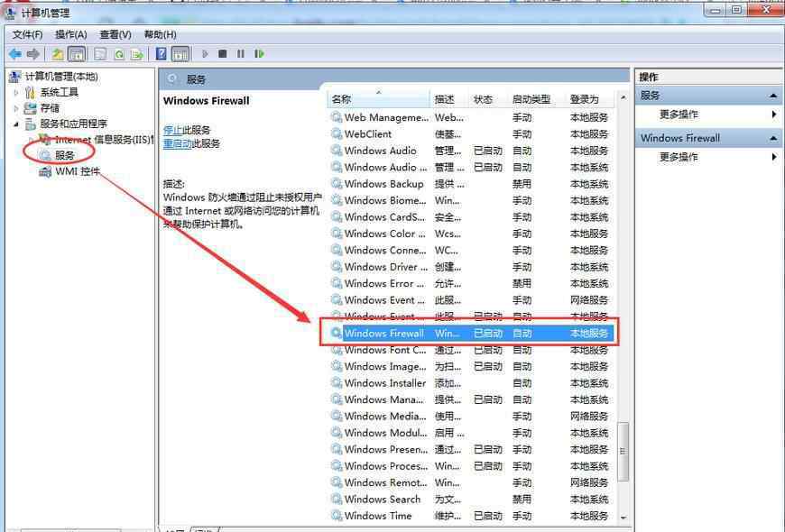Start the service with the play icon
Viewport: 785px width, 532px height.
click(205, 54)
